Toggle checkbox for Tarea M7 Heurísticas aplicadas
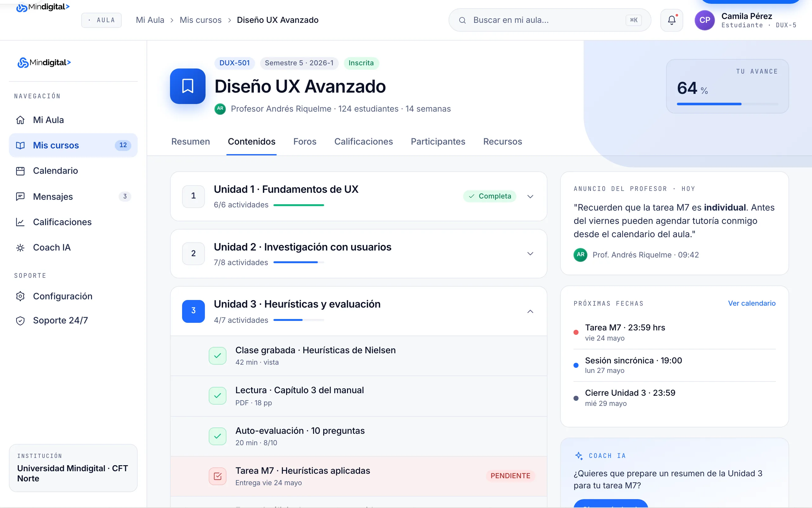812x508 pixels. [218, 476]
